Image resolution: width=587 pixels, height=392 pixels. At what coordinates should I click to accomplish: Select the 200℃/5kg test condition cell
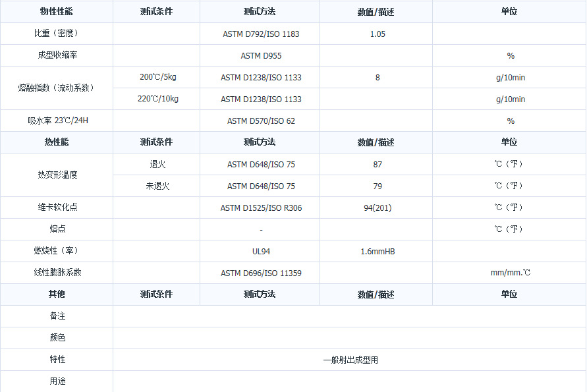[157, 77]
